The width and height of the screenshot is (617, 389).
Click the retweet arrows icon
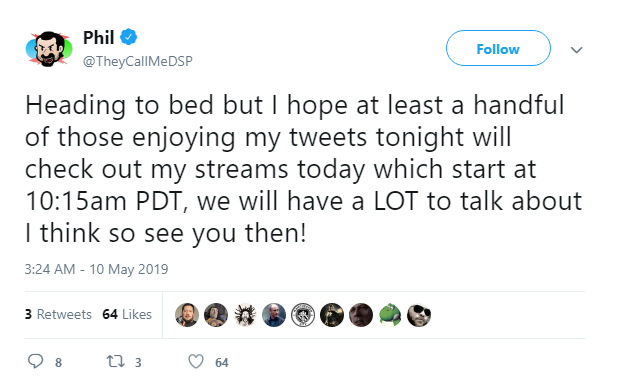(x=116, y=361)
